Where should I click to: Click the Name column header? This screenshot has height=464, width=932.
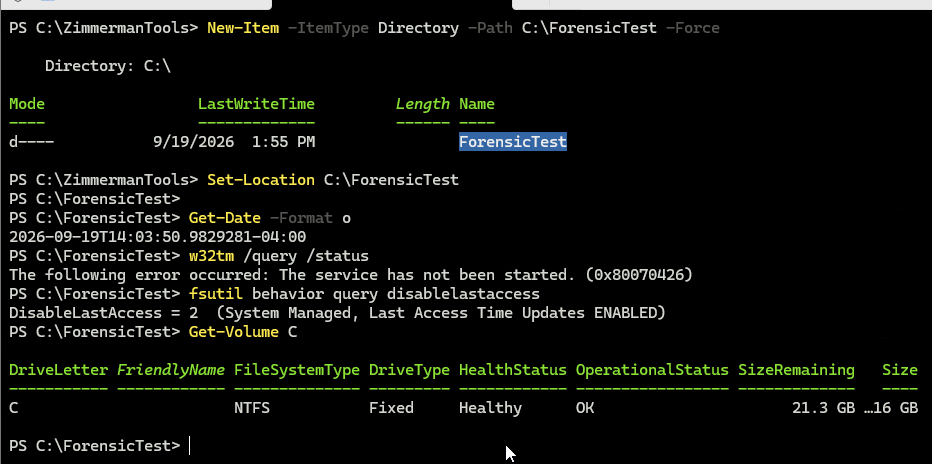point(477,104)
